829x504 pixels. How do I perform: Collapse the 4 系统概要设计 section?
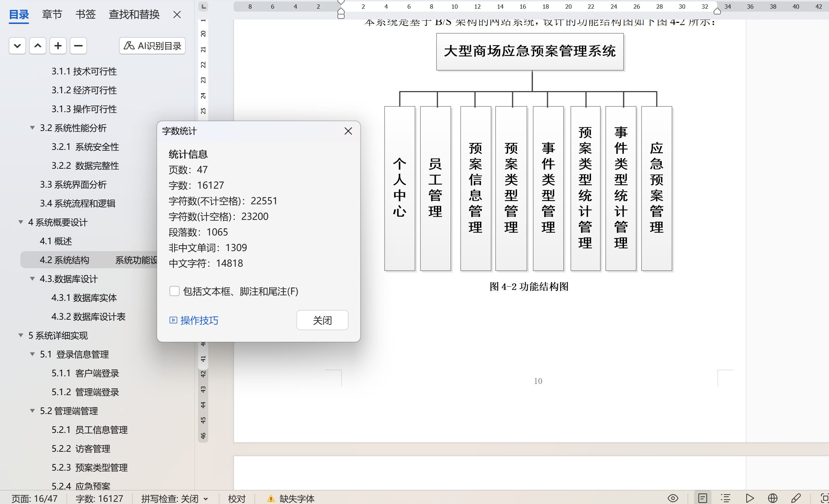[x=21, y=222]
